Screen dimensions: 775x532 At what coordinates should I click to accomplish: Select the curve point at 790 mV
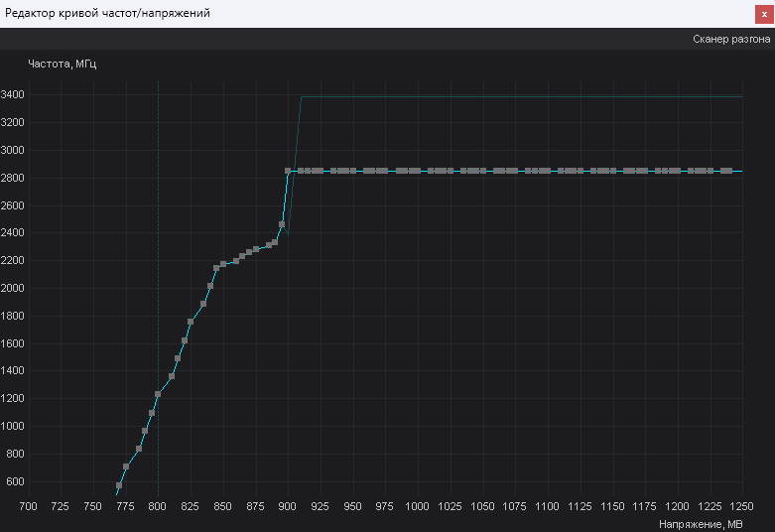tap(145, 431)
